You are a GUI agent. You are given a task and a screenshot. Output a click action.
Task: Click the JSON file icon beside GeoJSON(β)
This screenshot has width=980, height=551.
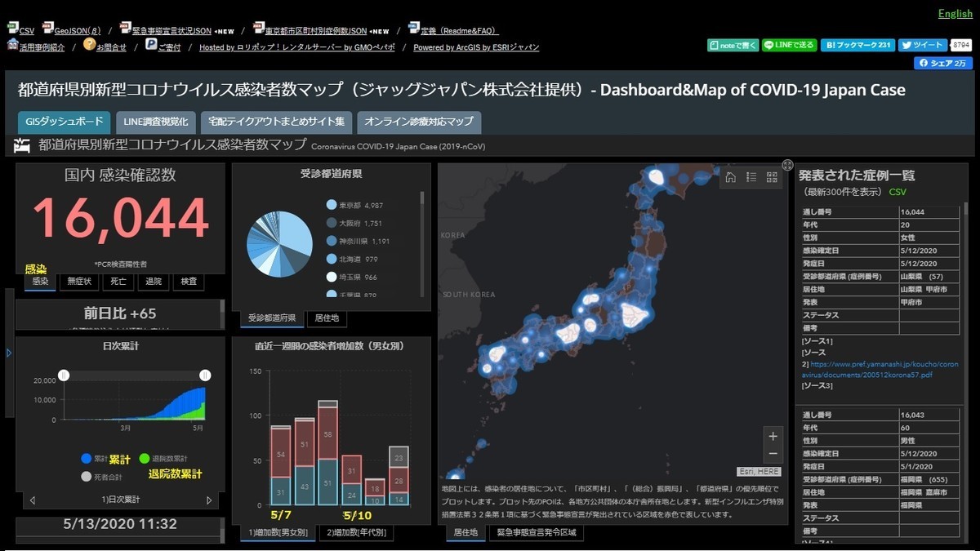[47, 28]
